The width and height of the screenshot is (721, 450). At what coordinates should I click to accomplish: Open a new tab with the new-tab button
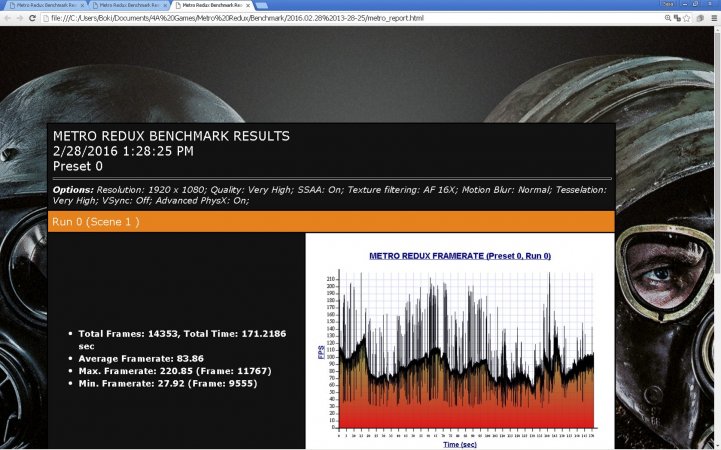[x=261, y=6]
